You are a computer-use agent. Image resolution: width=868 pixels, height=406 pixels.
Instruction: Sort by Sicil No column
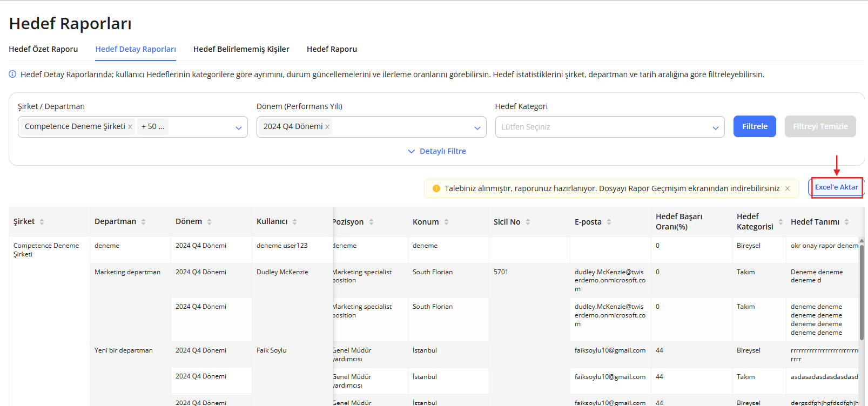tap(528, 222)
